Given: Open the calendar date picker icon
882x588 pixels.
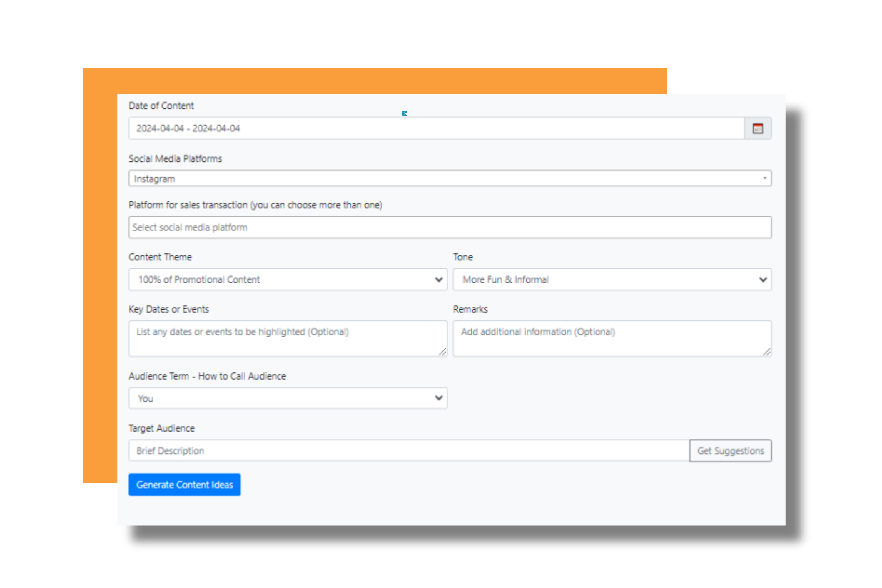Looking at the screenshot, I should [758, 129].
